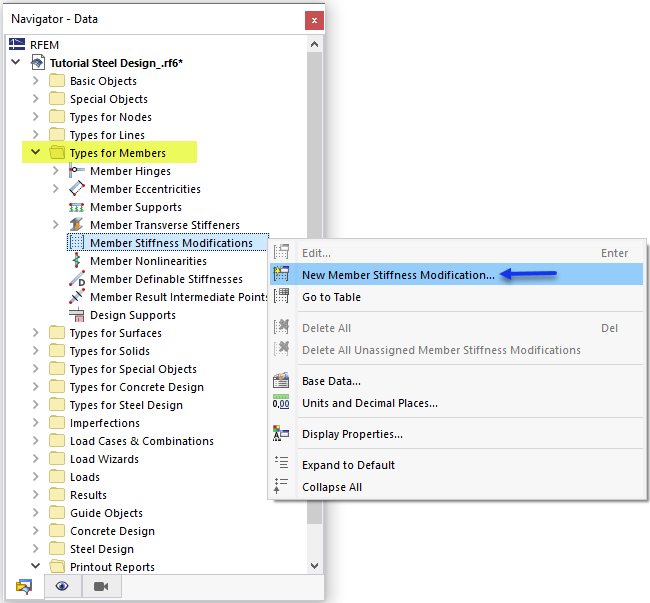The image size is (650, 603).
Task: Click the Steel Design folder icon
Action: (57, 548)
